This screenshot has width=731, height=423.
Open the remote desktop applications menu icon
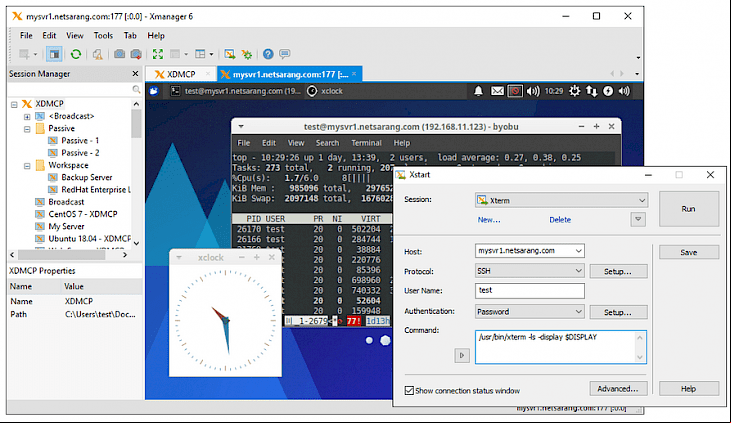[x=154, y=91]
